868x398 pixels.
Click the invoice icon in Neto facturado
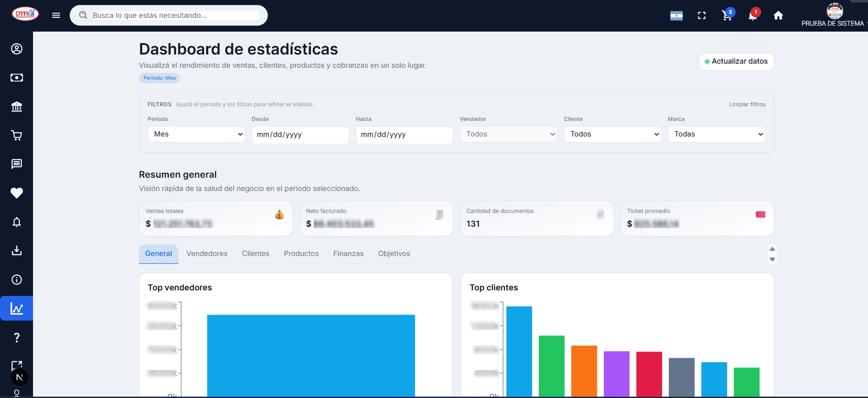click(439, 214)
